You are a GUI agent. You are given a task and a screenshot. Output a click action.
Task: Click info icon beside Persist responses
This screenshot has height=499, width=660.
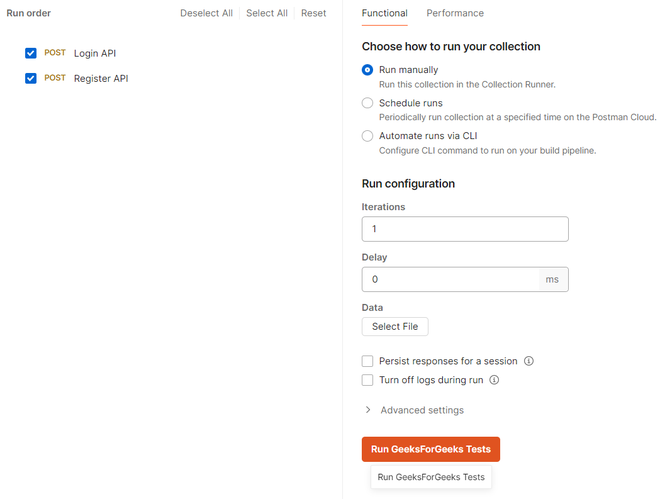pyautogui.click(x=529, y=361)
